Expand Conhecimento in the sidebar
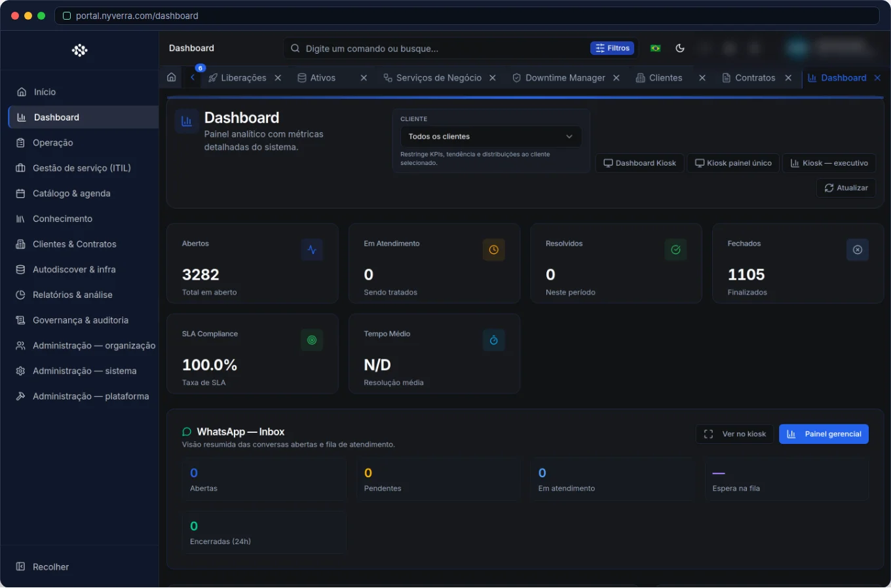Screen dimensions: 891x588 (83, 219)
